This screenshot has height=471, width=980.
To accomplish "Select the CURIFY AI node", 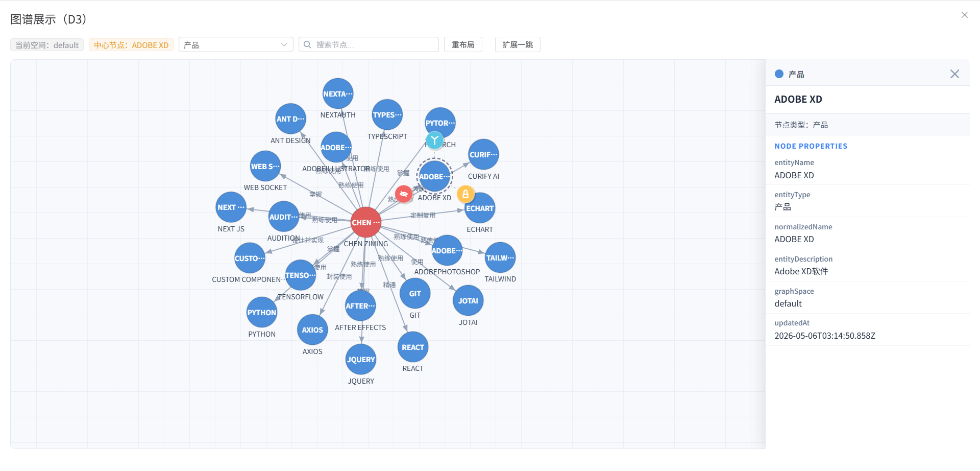I will pyautogui.click(x=483, y=155).
